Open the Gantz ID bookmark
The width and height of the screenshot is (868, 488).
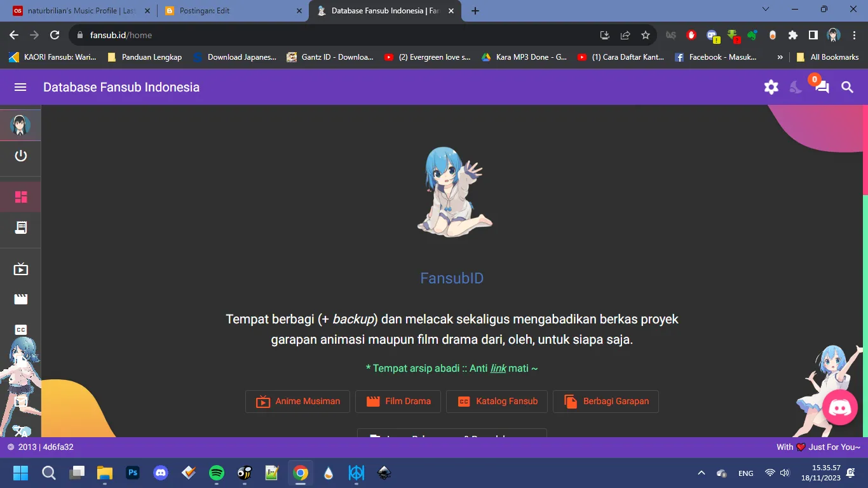330,57
